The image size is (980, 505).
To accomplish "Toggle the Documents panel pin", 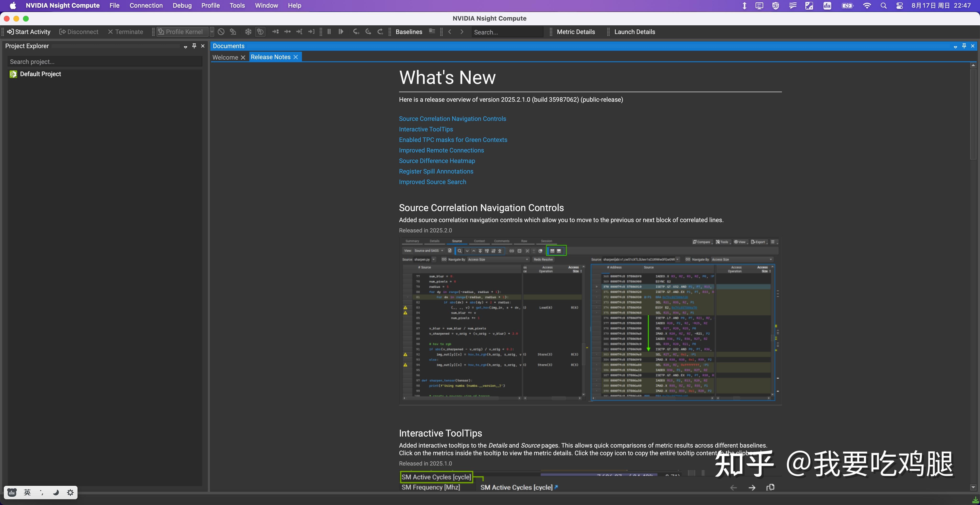I will pyautogui.click(x=964, y=46).
